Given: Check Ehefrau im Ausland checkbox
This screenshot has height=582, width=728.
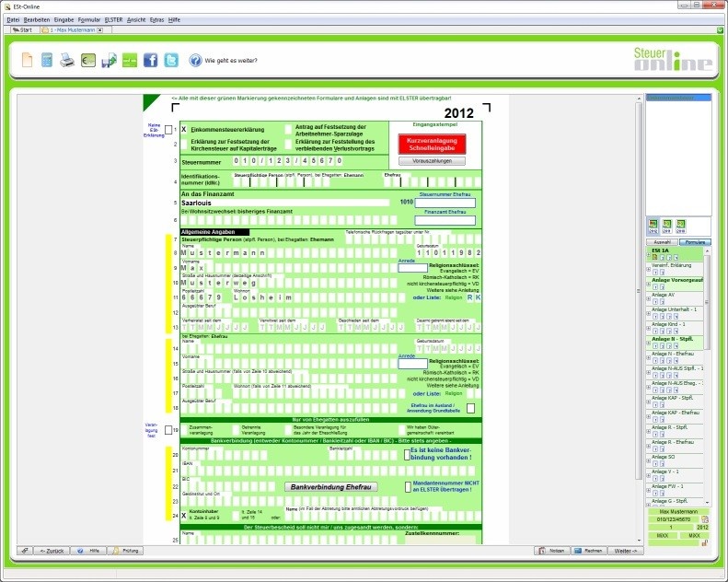Looking at the screenshot, I should coord(471,408).
